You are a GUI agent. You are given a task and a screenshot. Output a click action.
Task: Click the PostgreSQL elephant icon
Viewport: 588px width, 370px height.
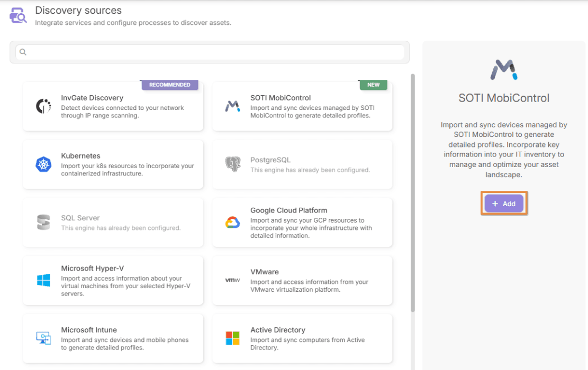[x=232, y=164]
